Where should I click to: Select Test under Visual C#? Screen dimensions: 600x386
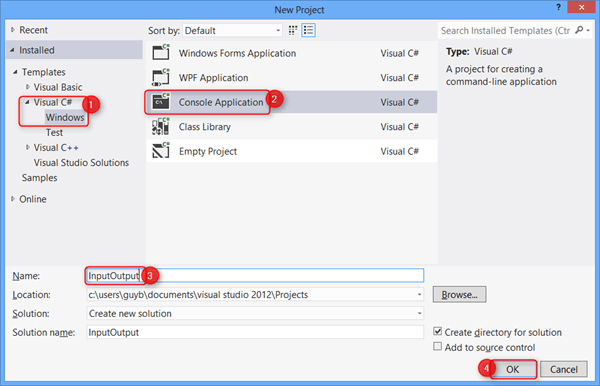pos(54,132)
